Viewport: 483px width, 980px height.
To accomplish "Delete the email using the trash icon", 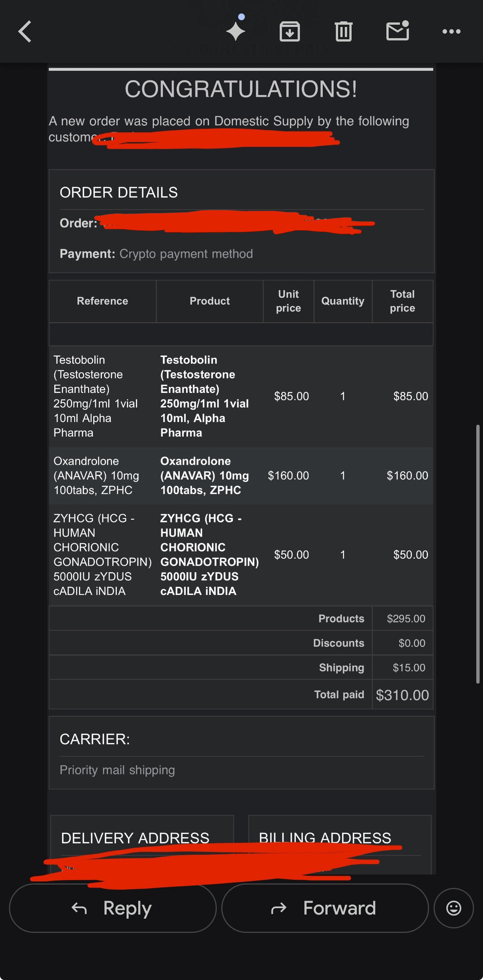I will (344, 31).
